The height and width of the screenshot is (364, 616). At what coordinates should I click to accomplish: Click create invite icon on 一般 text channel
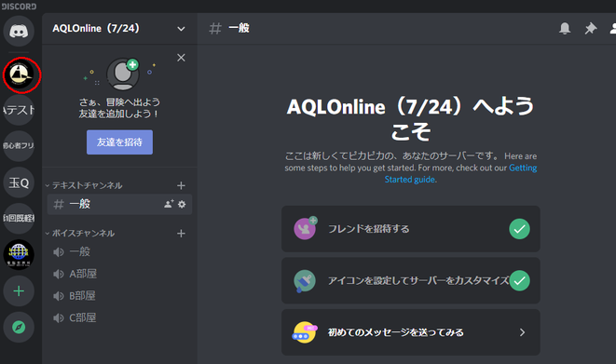pyautogui.click(x=169, y=204)
